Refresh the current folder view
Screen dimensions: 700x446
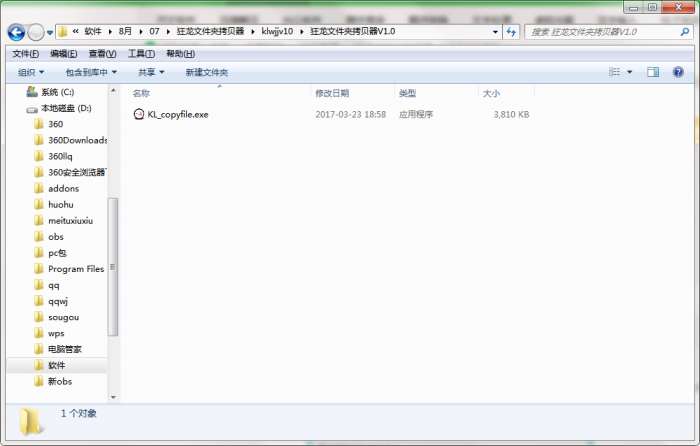coord(511,32)
